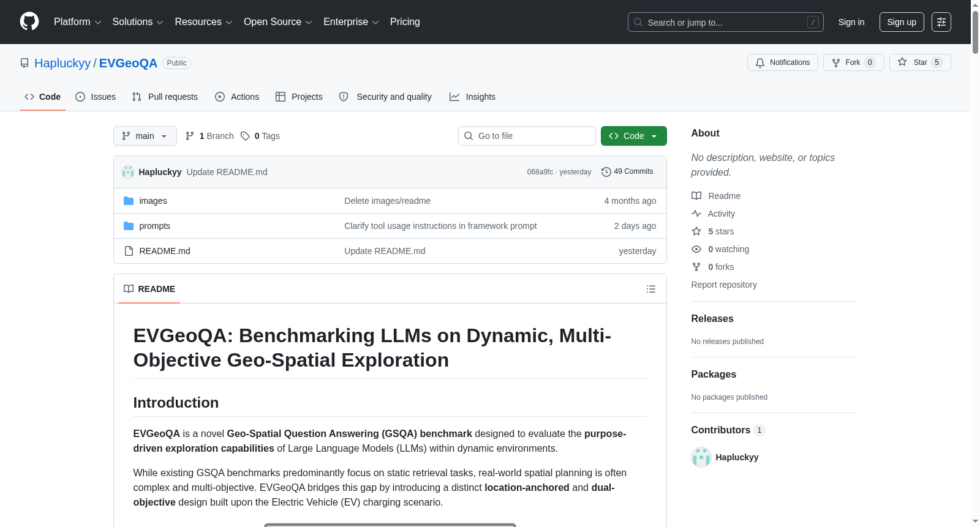The width and height of the screenshot is (980, 527).
Task: Open the Hapluckyy owner profile link
Action: pos(62,63)
